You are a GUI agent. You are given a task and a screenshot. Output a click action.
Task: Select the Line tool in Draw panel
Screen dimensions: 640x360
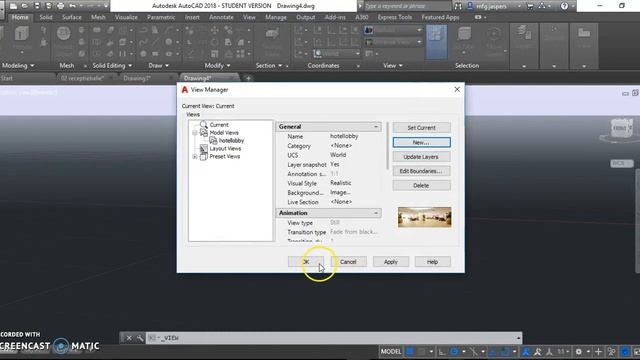pos(156,42)
